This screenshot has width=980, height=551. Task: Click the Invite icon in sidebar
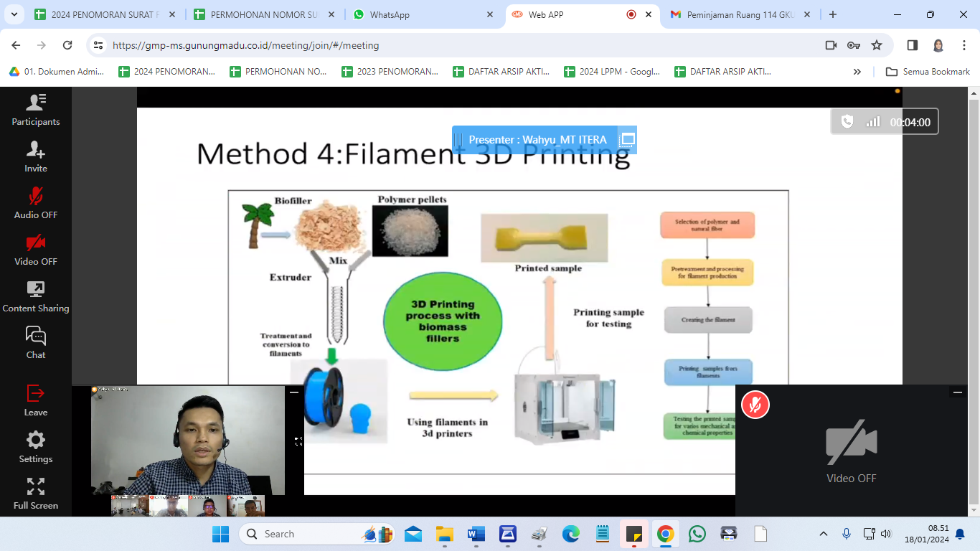pyautogui.click(x=35, y=156)
